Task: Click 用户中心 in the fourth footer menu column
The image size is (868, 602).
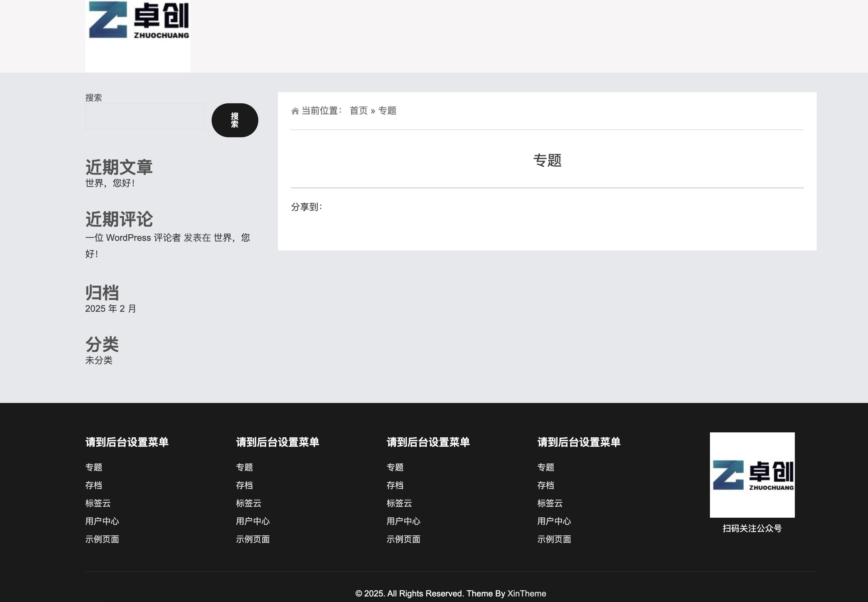Action: tap(555, 521)
